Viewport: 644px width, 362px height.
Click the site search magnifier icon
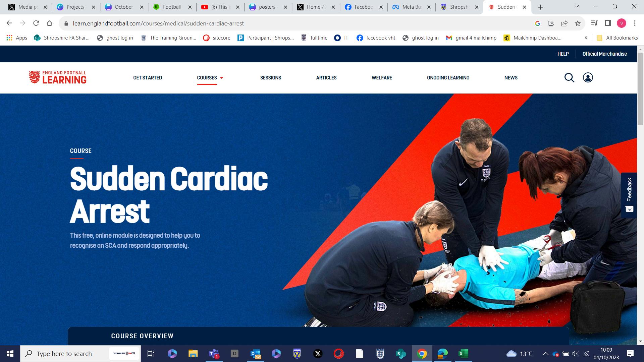tap(569, 78)
